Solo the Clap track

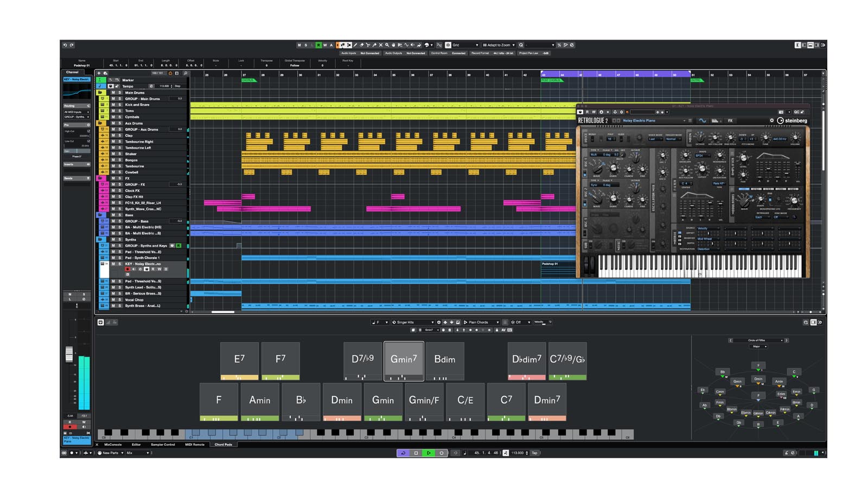pos(119,136)
